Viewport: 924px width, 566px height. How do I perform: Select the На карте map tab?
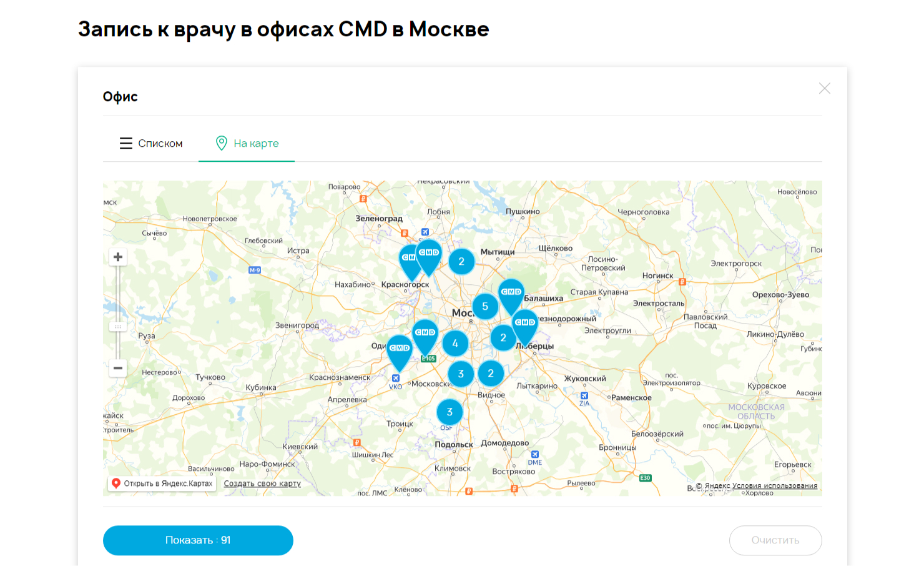(247, 144)
